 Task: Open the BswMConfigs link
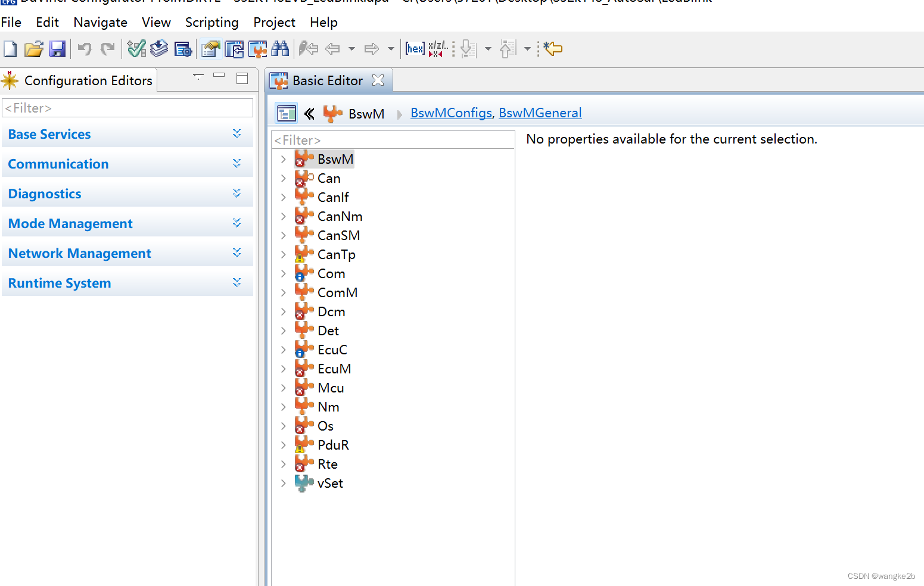(451, 113)
